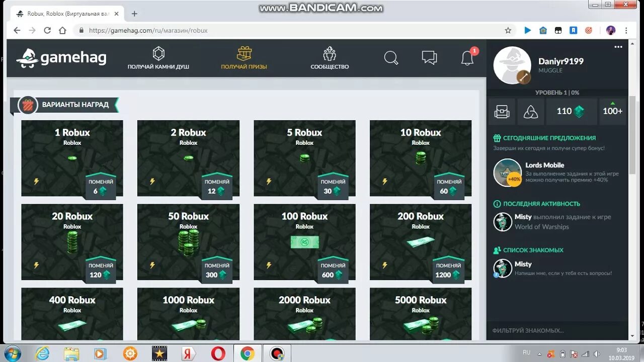Click the RU language indicator
Image resolution: width=644 pixels, height=362 pixels.
coord(526,352)
